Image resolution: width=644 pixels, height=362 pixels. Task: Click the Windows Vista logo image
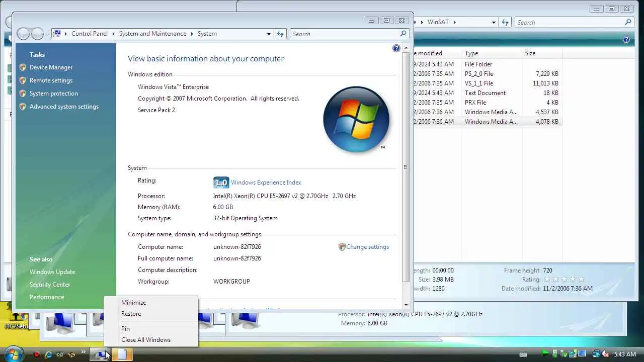click(356, 120)
